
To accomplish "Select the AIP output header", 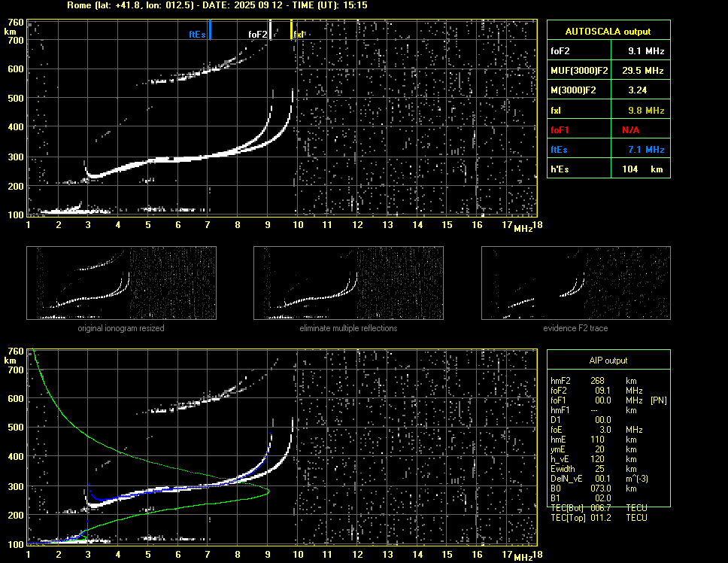I will pos(608,361).
